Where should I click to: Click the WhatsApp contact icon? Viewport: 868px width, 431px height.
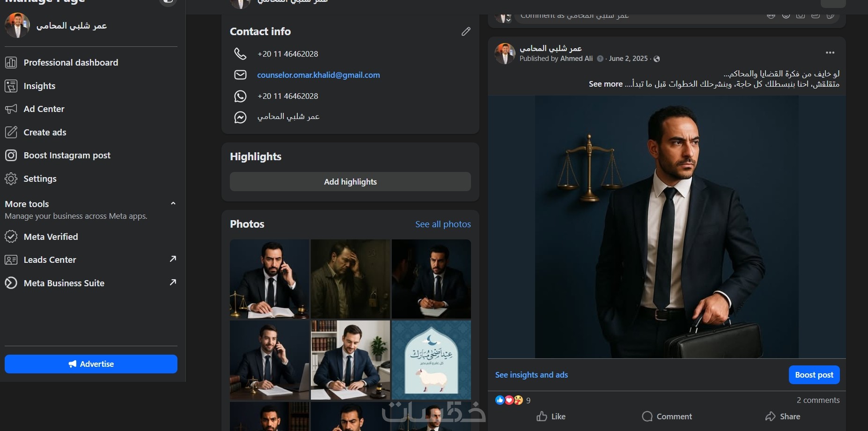[240, 96]
